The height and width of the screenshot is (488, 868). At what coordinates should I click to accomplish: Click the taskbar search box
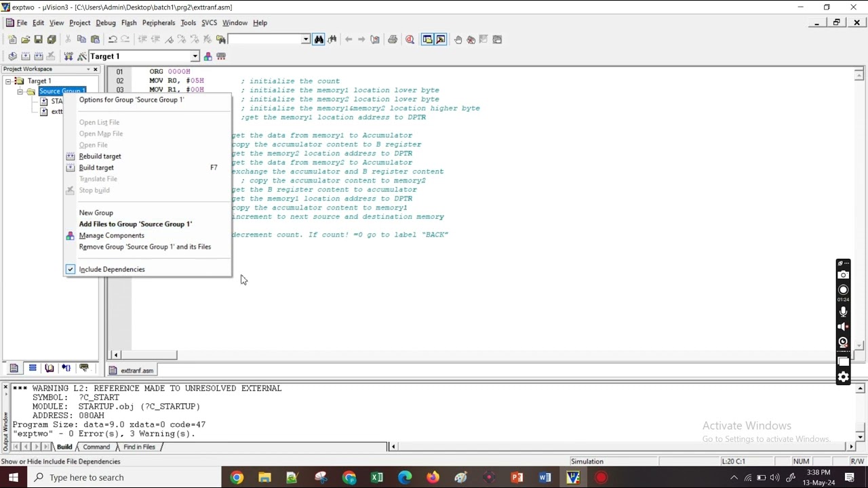click(125, 477)
